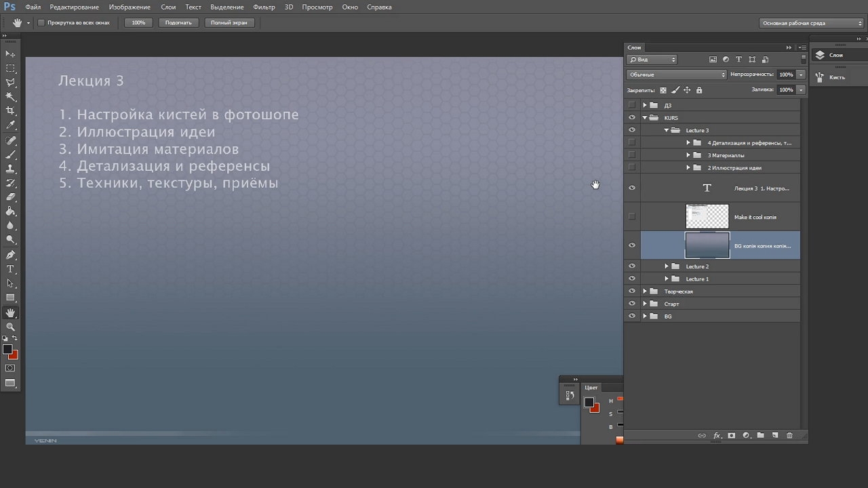Select the Healing Brush tool

[10, 140]
